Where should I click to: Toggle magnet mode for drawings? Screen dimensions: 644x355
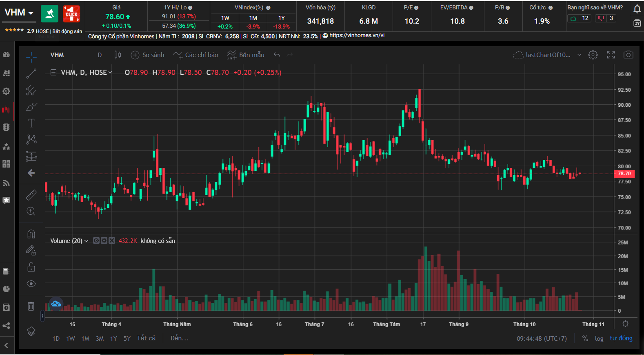pos(31,234)
